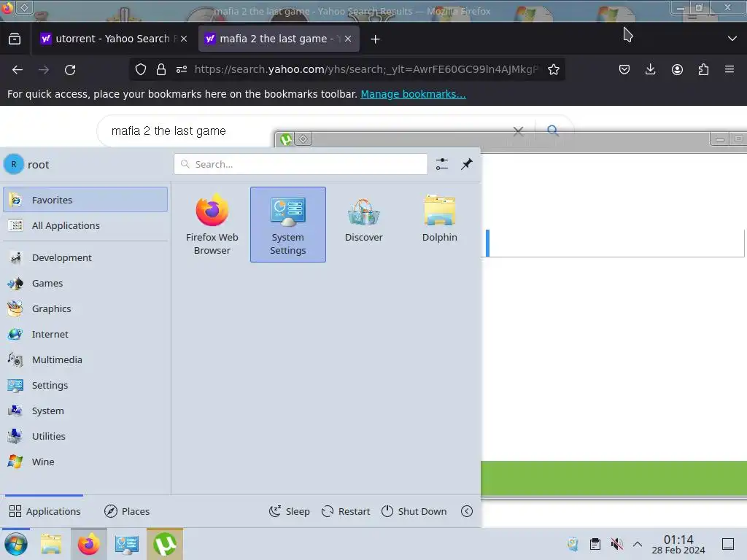Close the utorrent Yahoo Search tab
Screen dimensions: 747x560
click(x=184, y=39)
